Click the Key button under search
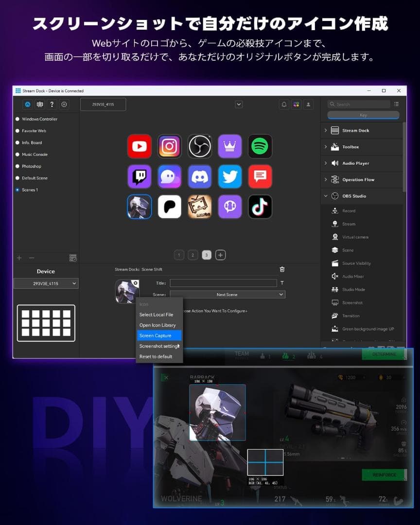420x525 pixels. [x=364, y=115]
